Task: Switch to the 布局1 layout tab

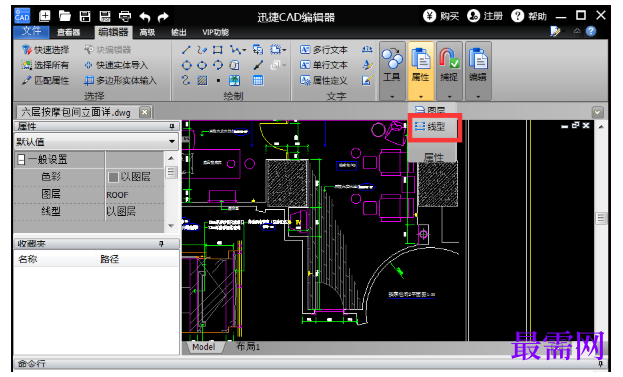Action: point(248,347)
